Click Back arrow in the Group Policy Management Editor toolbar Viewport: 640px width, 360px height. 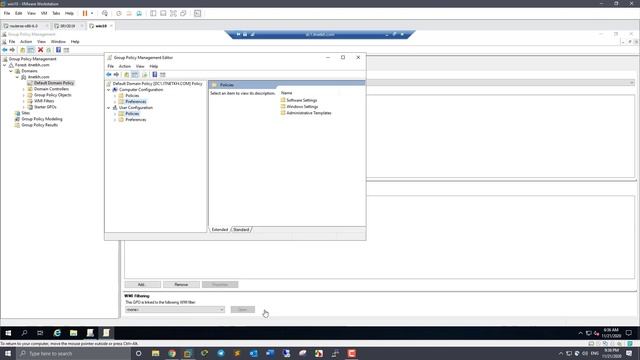pos(109,75)
